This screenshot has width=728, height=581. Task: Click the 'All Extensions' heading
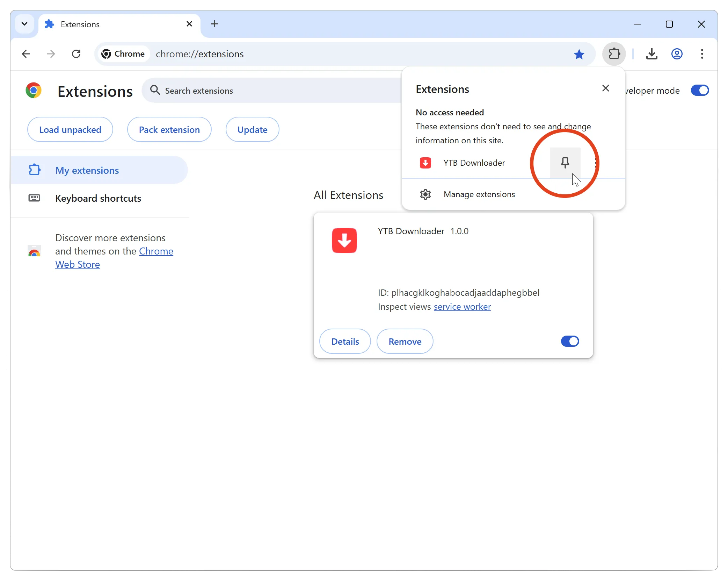click(x=348, y=195)
